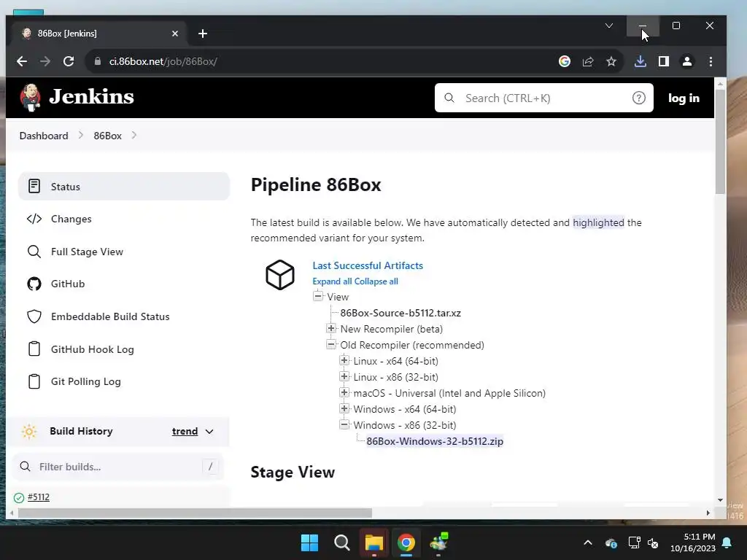Show hidden system tray icons
The width and height of the screenshot is (747, 560).
(x=588, y=542)
